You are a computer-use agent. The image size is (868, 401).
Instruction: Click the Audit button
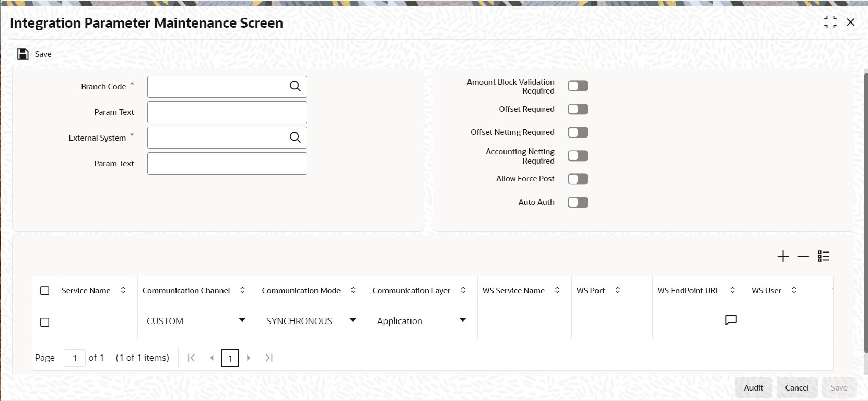pyautogui.click(x=754, y=387)
